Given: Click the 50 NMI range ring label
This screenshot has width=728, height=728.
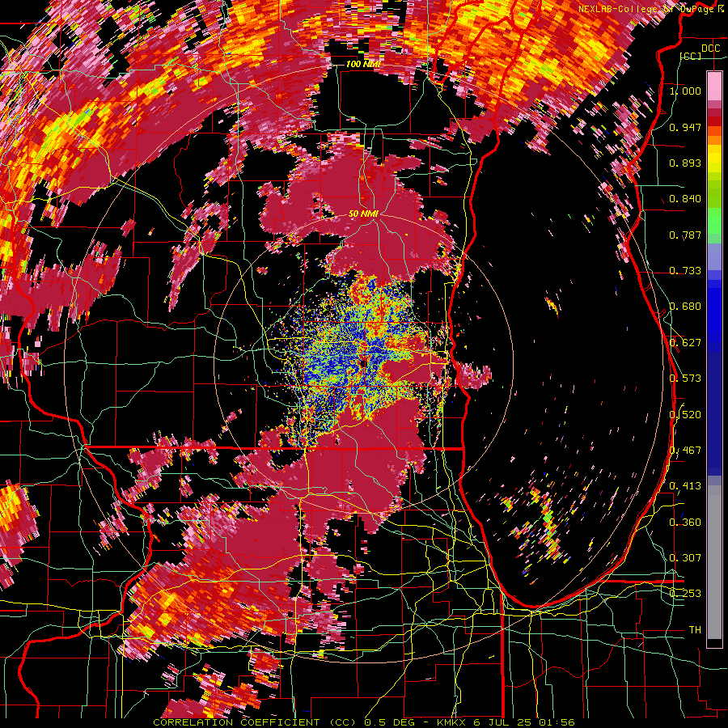Looking at the screenshot, I should (363, 214).
